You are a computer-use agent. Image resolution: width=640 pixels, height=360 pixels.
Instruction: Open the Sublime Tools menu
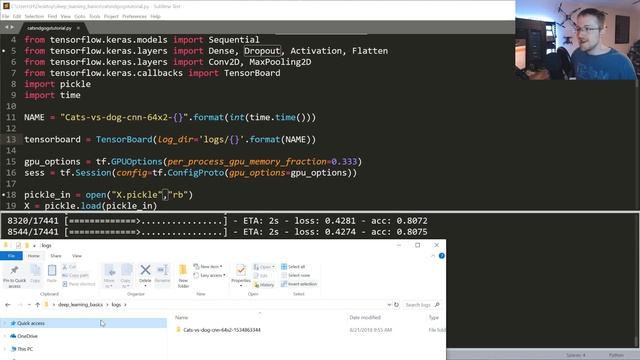tap(95, 16)
